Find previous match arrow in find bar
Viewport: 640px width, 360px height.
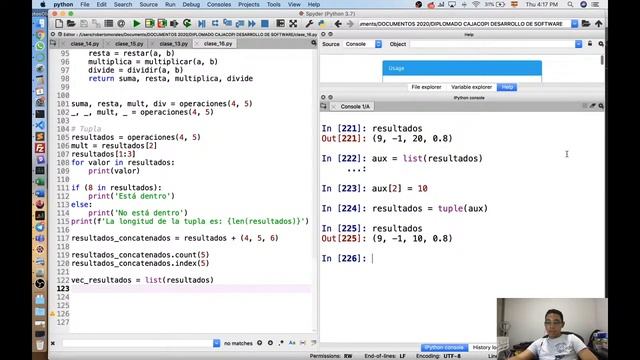(260, 343)
